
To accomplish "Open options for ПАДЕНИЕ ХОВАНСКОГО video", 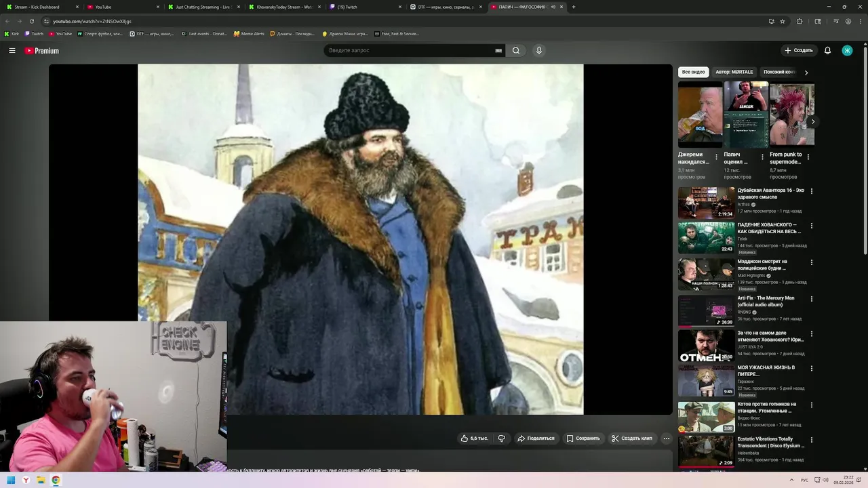I will [812, 226].
